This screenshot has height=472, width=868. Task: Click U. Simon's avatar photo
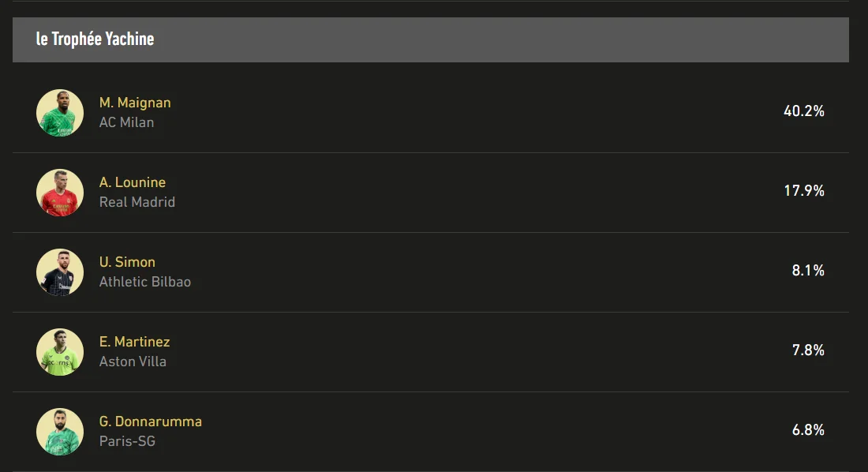(x=60, y=272)
